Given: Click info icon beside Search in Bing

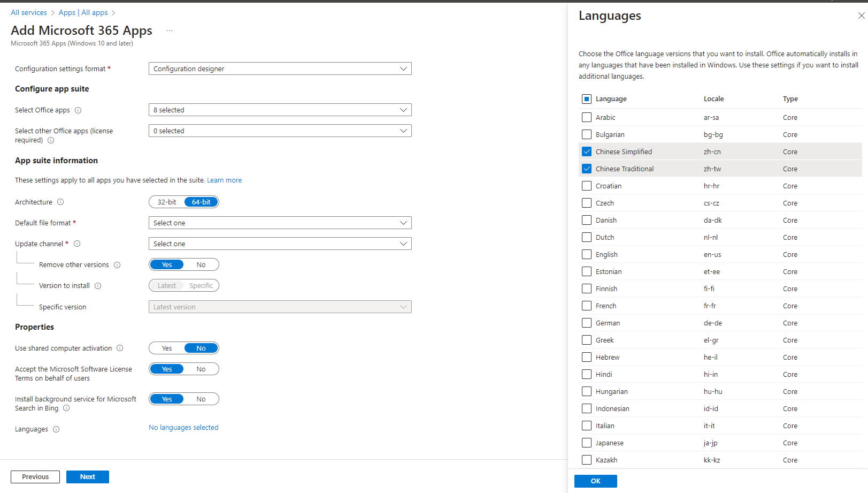Looking at the screenshot, I should [x=66, y=408].
